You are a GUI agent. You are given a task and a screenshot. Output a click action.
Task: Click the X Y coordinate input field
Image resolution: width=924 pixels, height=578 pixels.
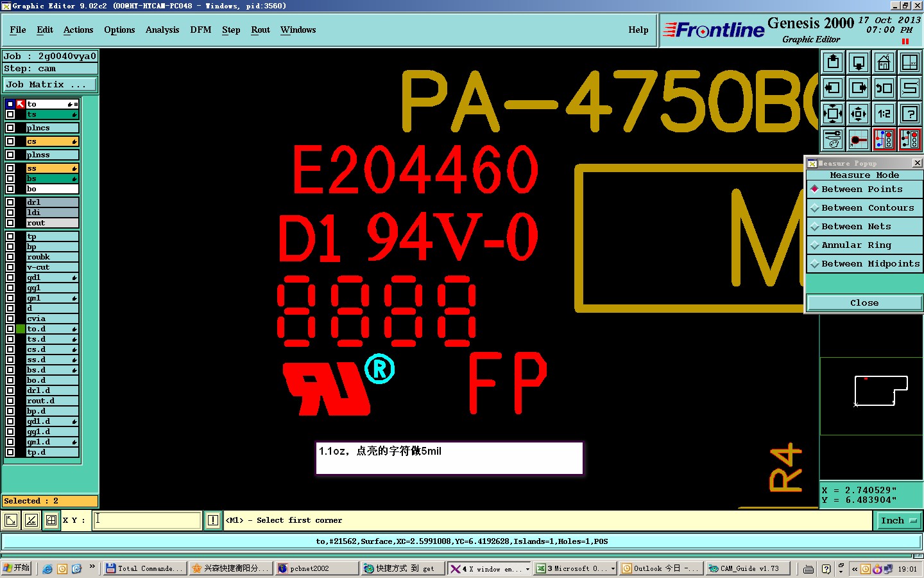coord(148,520)
